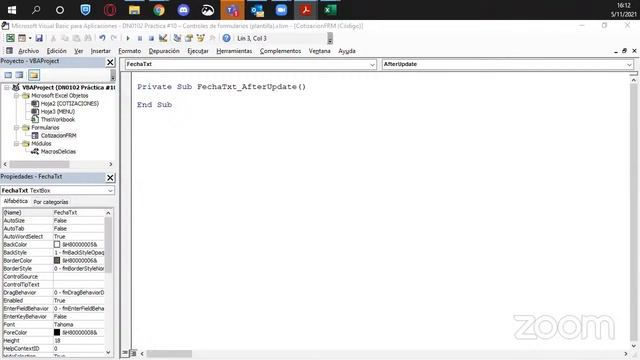Click the code editor horizontal scrollbar thumb
Screen dimensions: 640x360
(x=169, y=353)
